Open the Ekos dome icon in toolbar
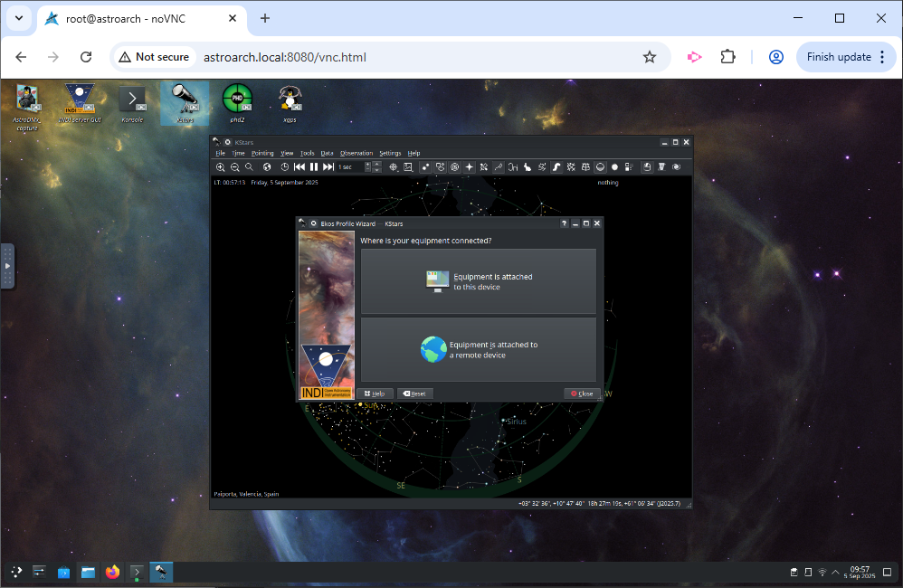The width and height of the screenshot is (903, 588). click(647, 167)
